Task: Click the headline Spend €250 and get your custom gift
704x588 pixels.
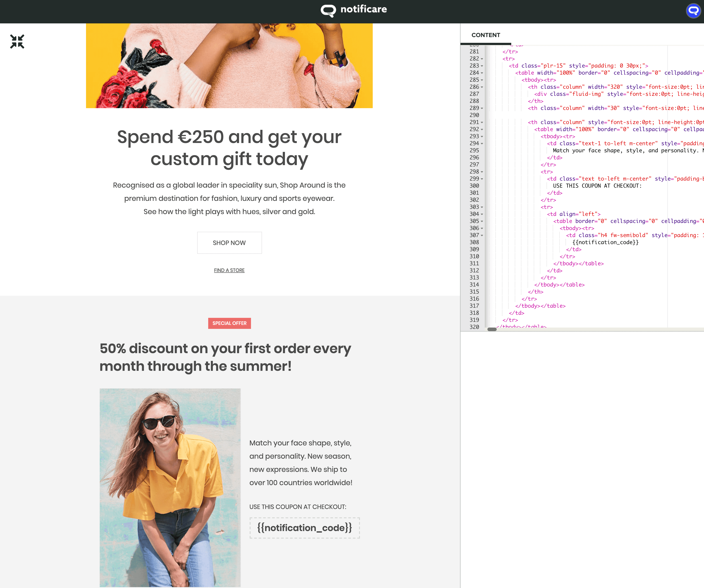Action: (229, 148)
